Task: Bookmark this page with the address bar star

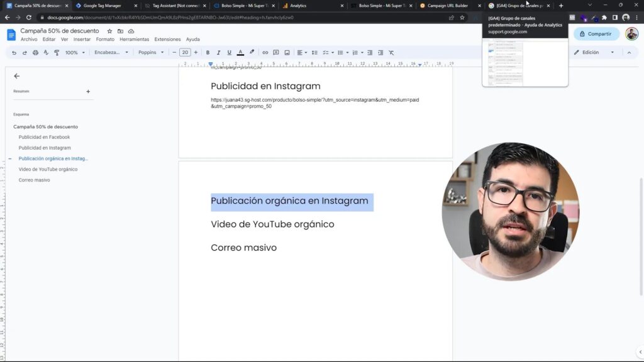Action: click(x=462, y=18)
